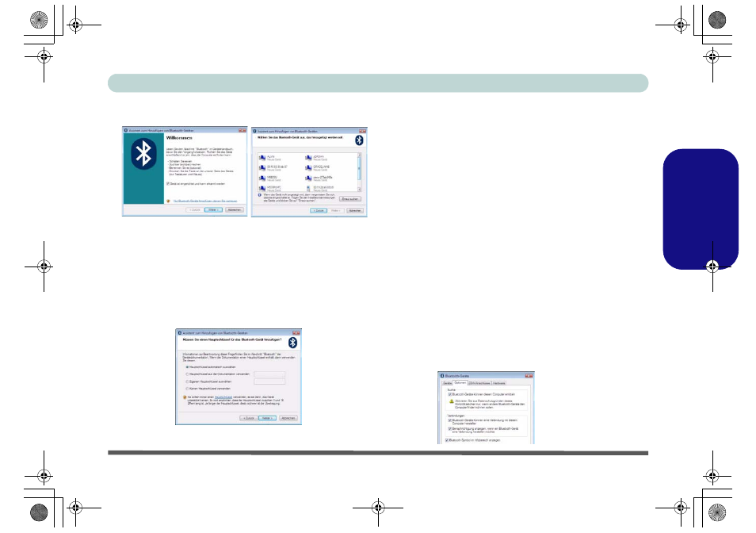This screenshot has width=756, height=533.
Task: Click the title bar Bluetooth icon of Bluetooth-Geräte dialog
Action: coord(442,376)
